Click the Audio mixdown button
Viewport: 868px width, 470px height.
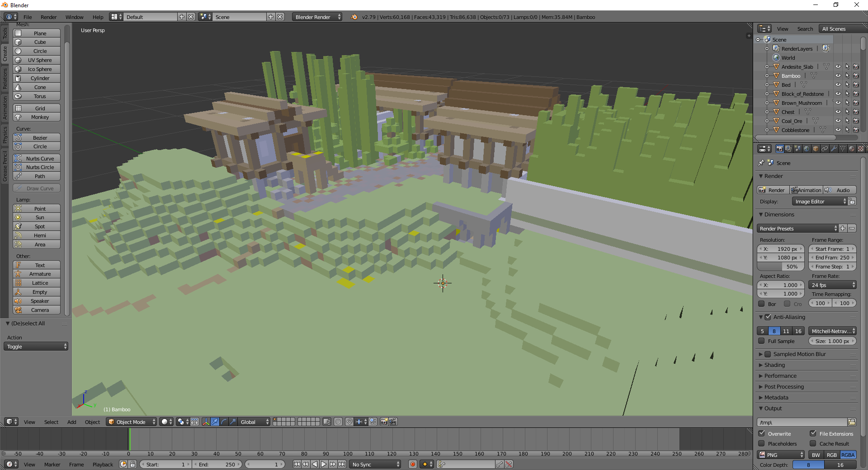[x=840, y=190]
